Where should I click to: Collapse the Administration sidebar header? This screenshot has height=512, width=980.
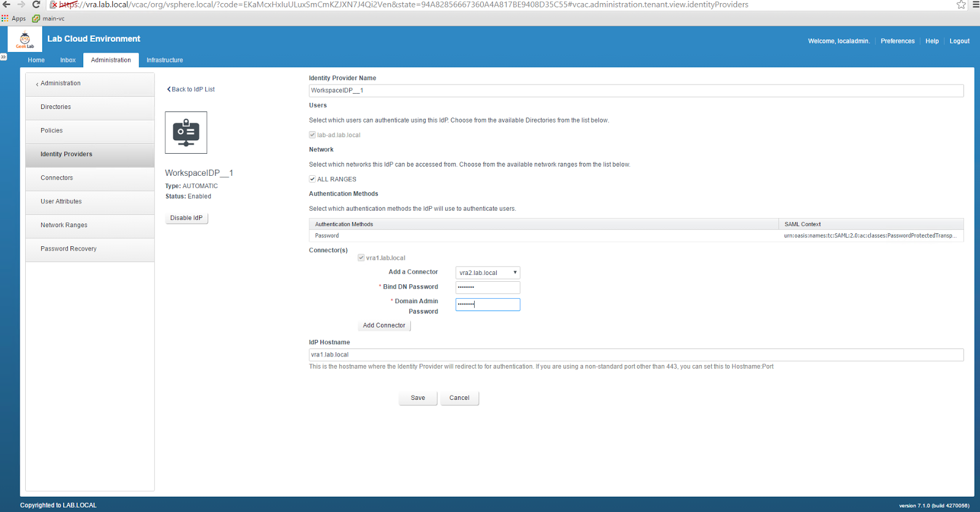pyautogui.click(x=90, y=83)
